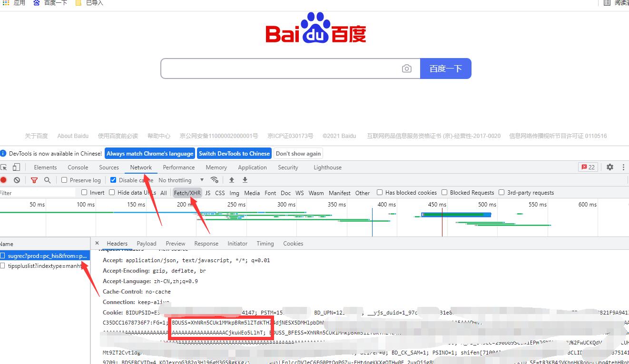Open the 已导入 bookmarks folder
629x364 pixels.
pos(89,3)
